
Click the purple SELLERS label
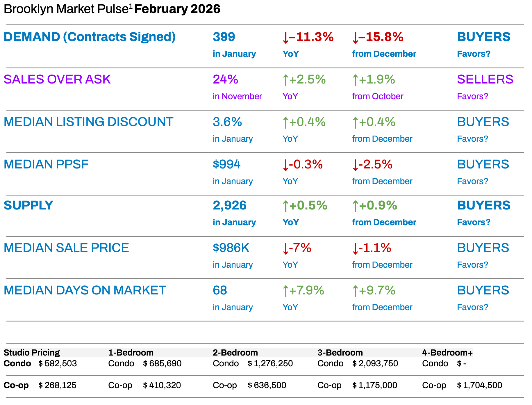(x=485, y=79)
